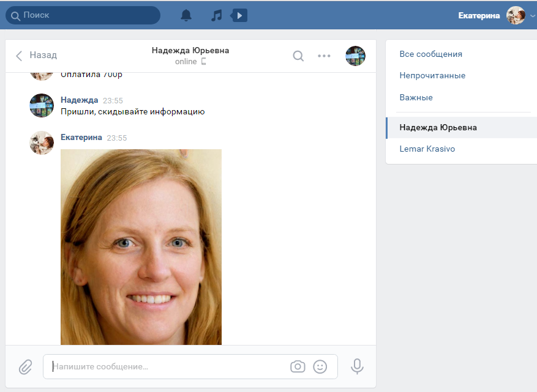Select Все сообщения in the sidebar
Viewport: 537px width, 392px height.
[x=430, y=54]
